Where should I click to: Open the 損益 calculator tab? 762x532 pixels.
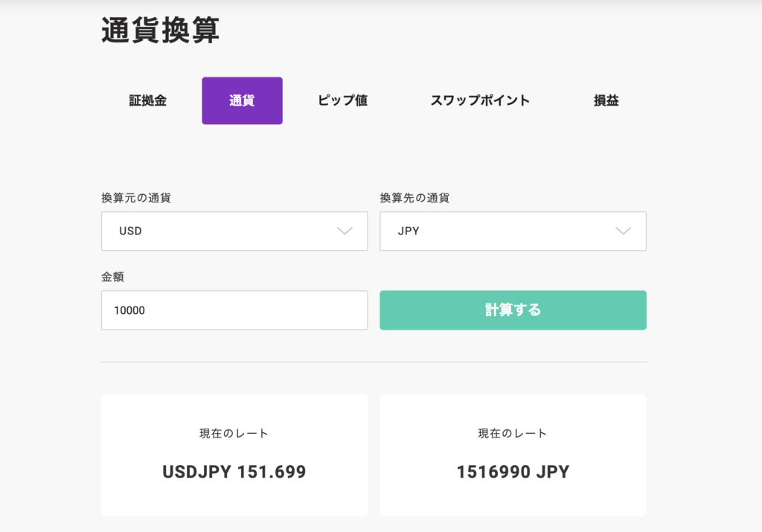[x=606, y=100]
